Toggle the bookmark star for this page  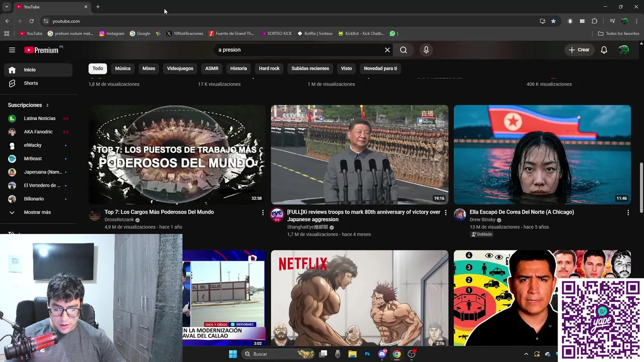553,21
